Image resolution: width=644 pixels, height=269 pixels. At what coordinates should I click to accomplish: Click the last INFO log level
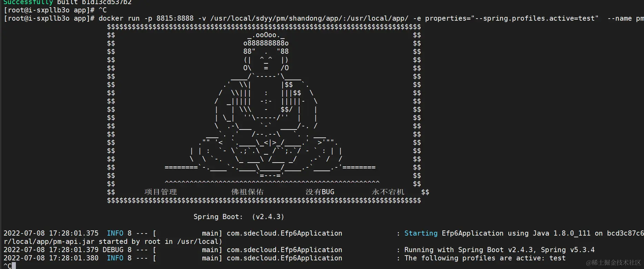(x=115, y=258)
